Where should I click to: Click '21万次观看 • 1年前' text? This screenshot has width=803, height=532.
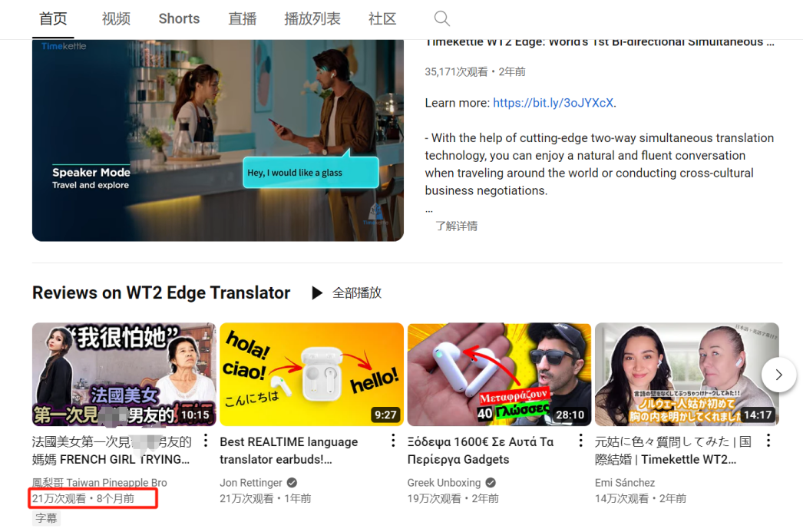(266, 498)
